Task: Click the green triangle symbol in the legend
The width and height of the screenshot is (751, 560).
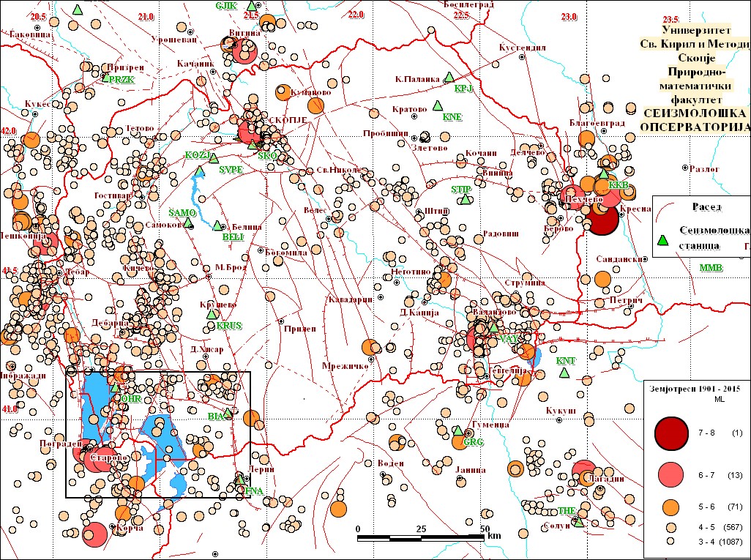Action: coord(663,239)
